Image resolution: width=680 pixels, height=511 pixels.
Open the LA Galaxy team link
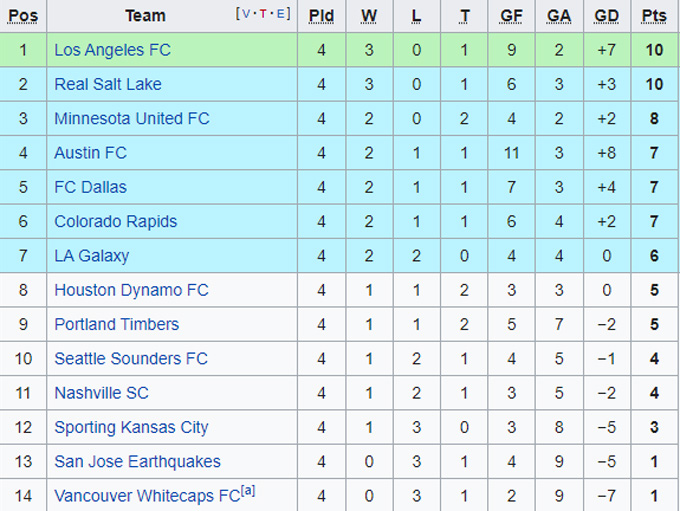91,255
